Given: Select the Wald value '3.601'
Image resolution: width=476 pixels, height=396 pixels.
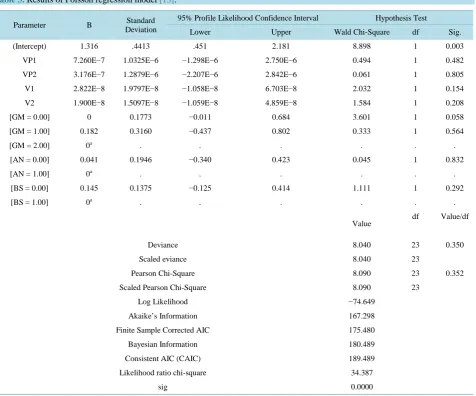Looking at the screenshot, I should (362, 117).
